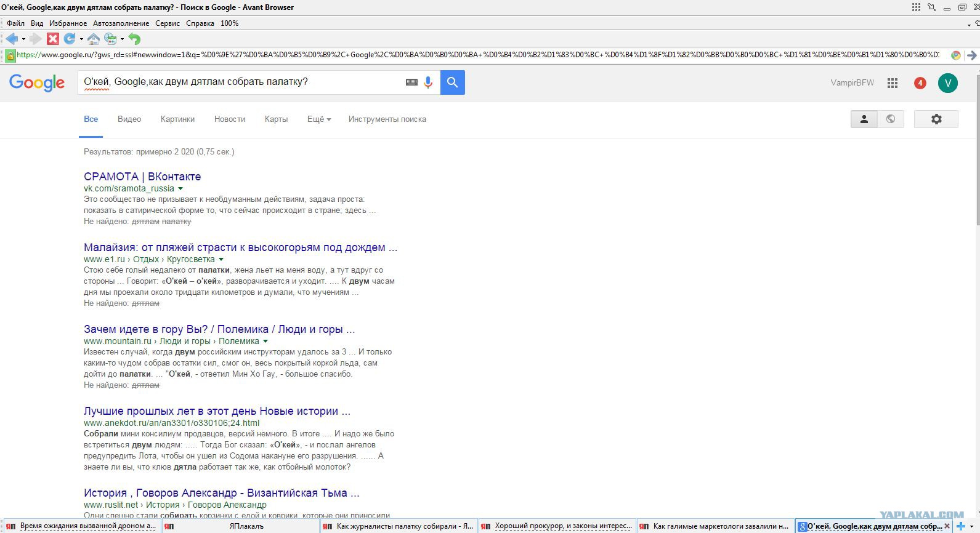Viewport: 980px width, 533px height.
Task: Switch to Карты search results
Action: point(276,119)
